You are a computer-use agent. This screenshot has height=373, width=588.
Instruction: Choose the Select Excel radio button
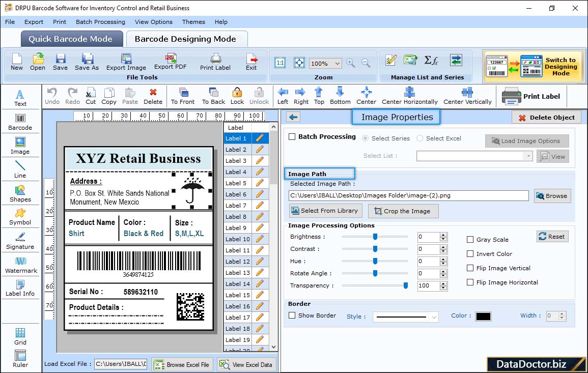click(x=419, y=138)
